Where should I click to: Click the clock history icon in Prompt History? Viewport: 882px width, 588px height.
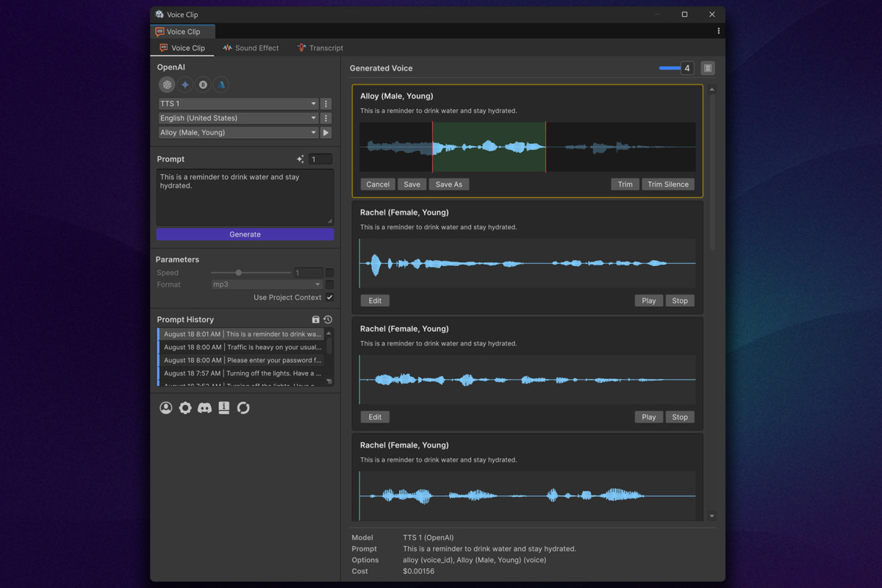click(328, 320)
